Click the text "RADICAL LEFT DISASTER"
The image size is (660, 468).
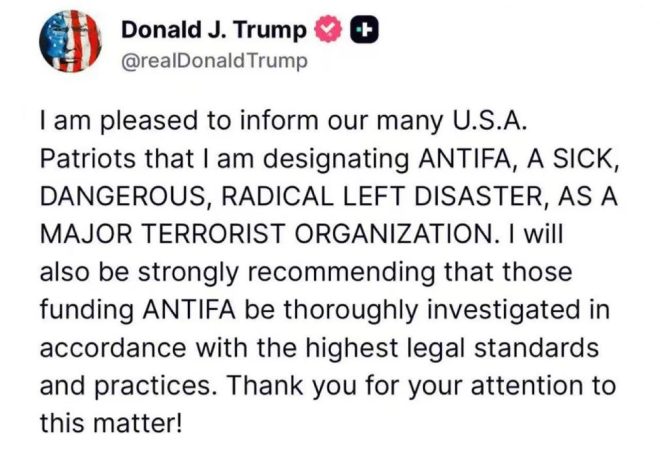click(381, 196)
